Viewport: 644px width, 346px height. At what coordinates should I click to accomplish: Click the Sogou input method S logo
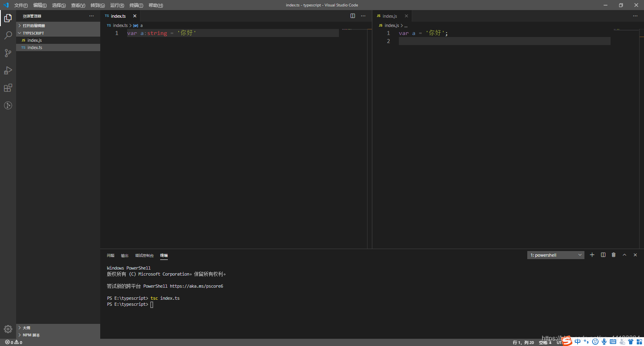(x=567, y=341)
